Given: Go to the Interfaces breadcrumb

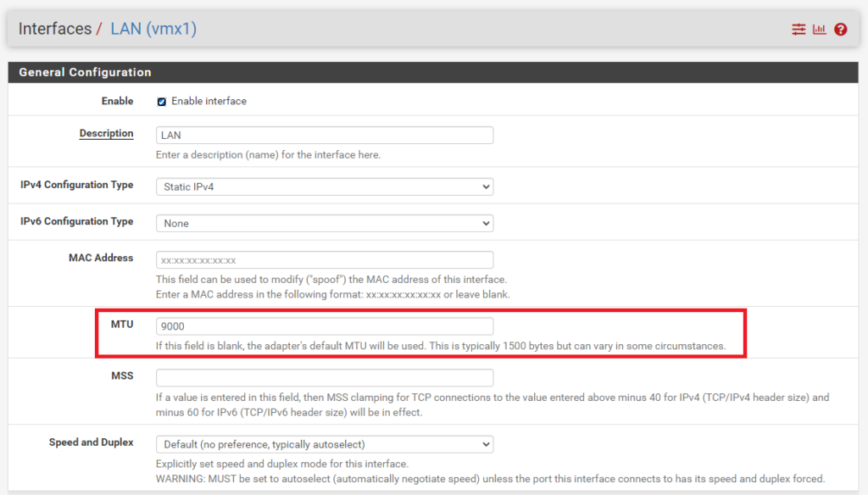Looking at the screenshot, I should click(x=54, y=29).
